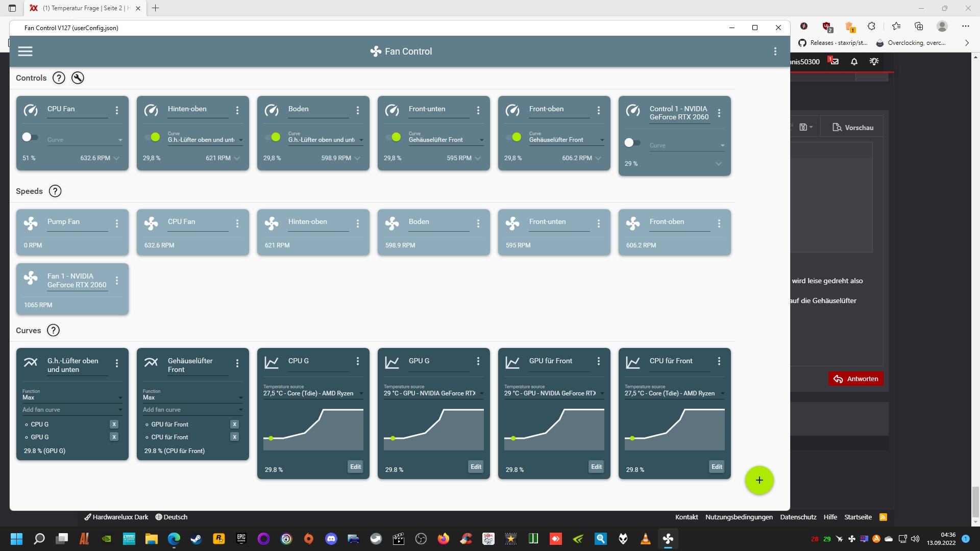Open the help icon beside Speeds heading

click(55, 191)
